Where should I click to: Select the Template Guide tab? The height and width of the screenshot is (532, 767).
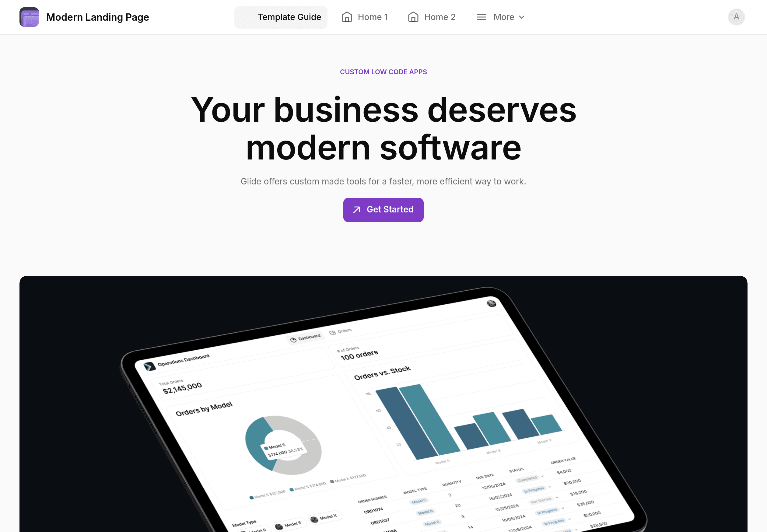point(289,17)
